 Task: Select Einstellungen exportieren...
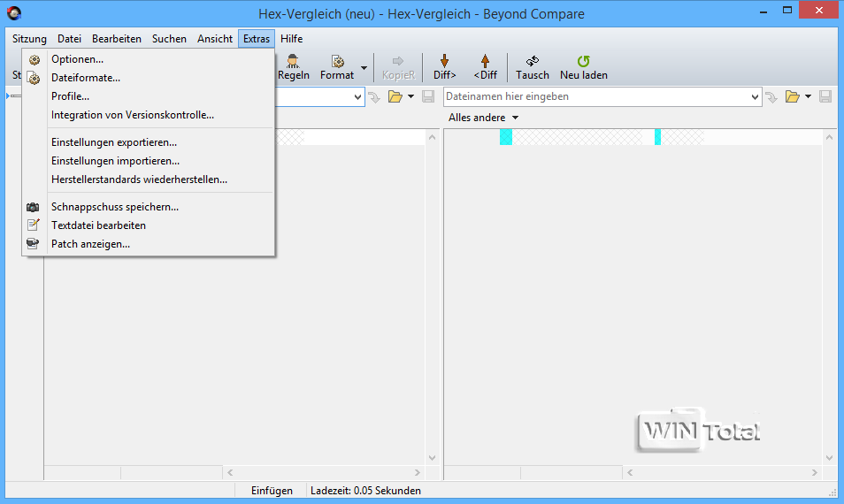(148, 142)
